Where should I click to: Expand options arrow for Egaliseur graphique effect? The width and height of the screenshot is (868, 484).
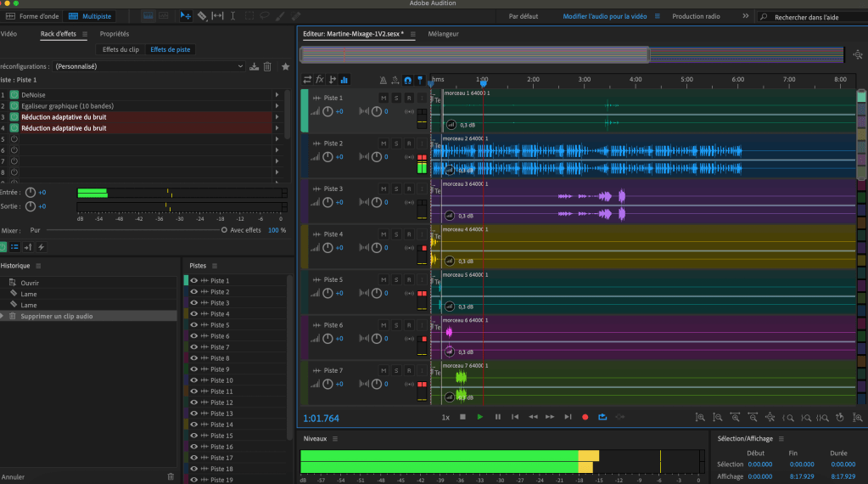tap(277, 105)
